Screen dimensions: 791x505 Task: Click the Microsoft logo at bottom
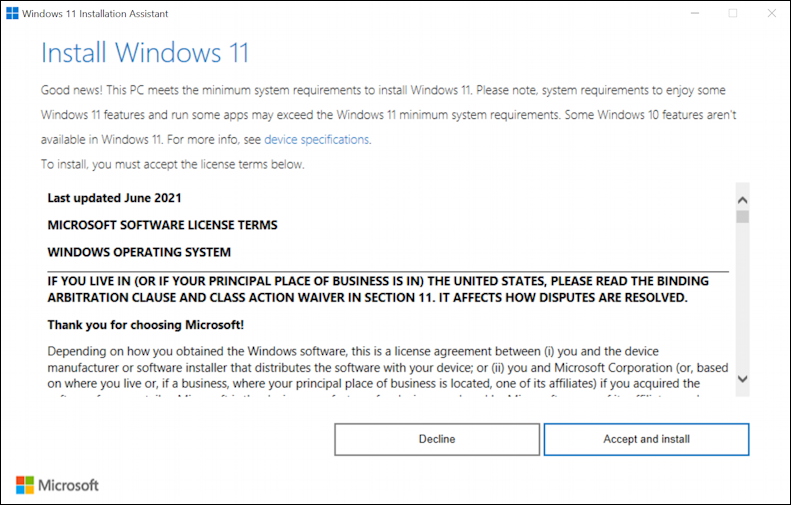click(57, 485)
